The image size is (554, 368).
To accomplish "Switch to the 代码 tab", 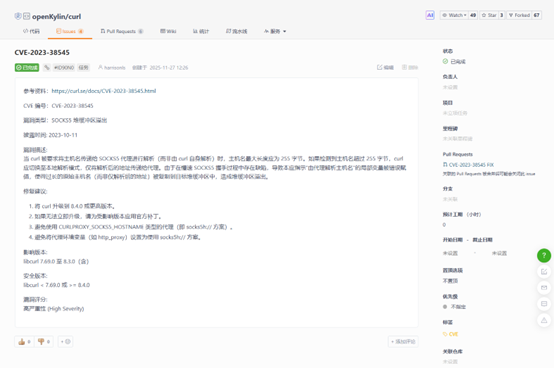I will point(31,31).
